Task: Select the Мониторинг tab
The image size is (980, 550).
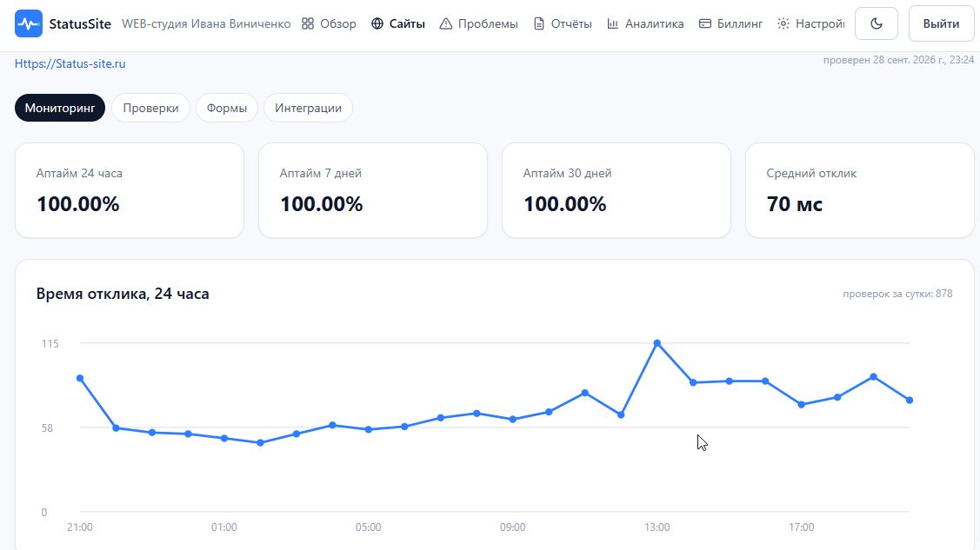Action: pyautogui.click(x=60, y=108)
